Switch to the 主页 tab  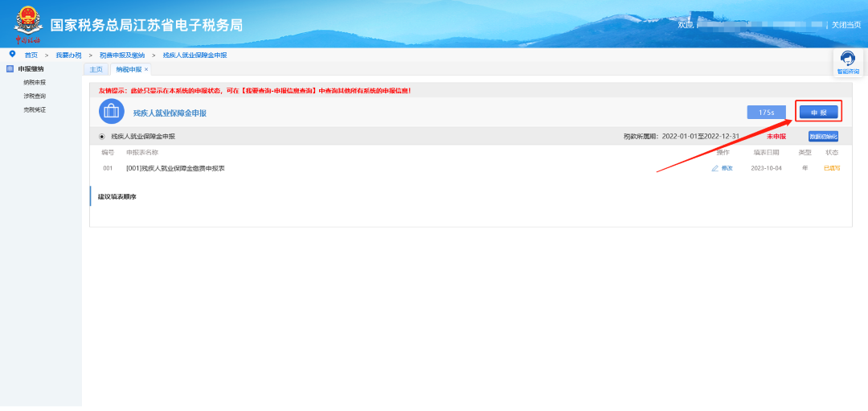pyautogui.click(x=96, y=70)
